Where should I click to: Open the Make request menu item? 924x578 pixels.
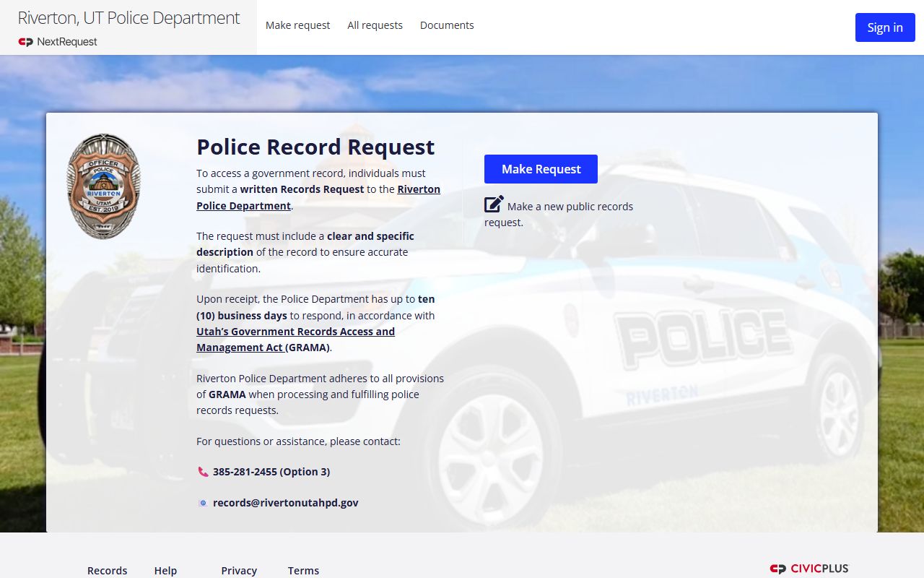click(x=297, y=25)
